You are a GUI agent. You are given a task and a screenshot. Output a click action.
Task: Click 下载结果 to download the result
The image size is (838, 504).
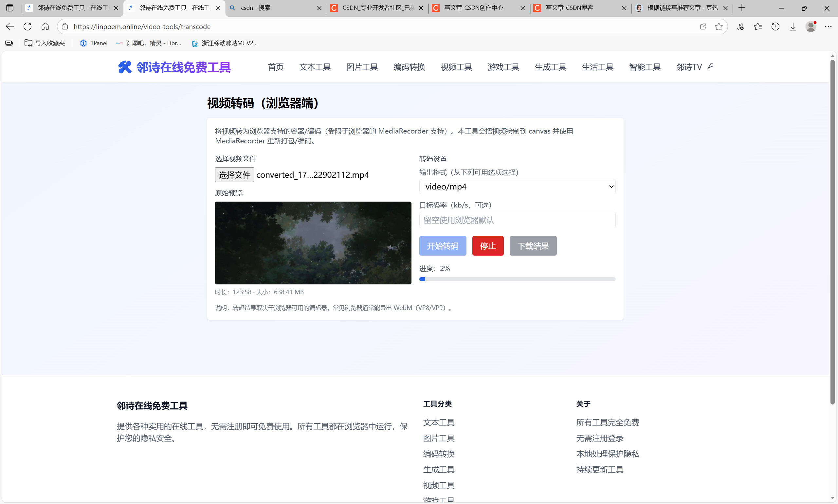pyautogui.click(x=533, y=245)
